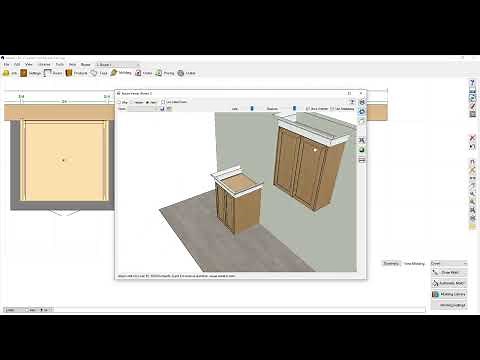Click the download arrow icon in the 3D window header
The image size is (480, 360).
(352, 102)
